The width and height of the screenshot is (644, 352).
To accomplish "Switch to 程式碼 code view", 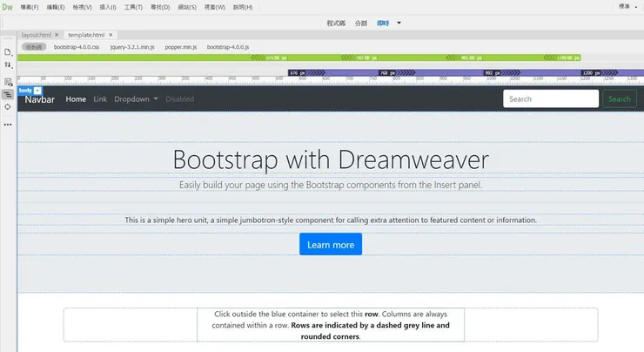I will (336, 23).
